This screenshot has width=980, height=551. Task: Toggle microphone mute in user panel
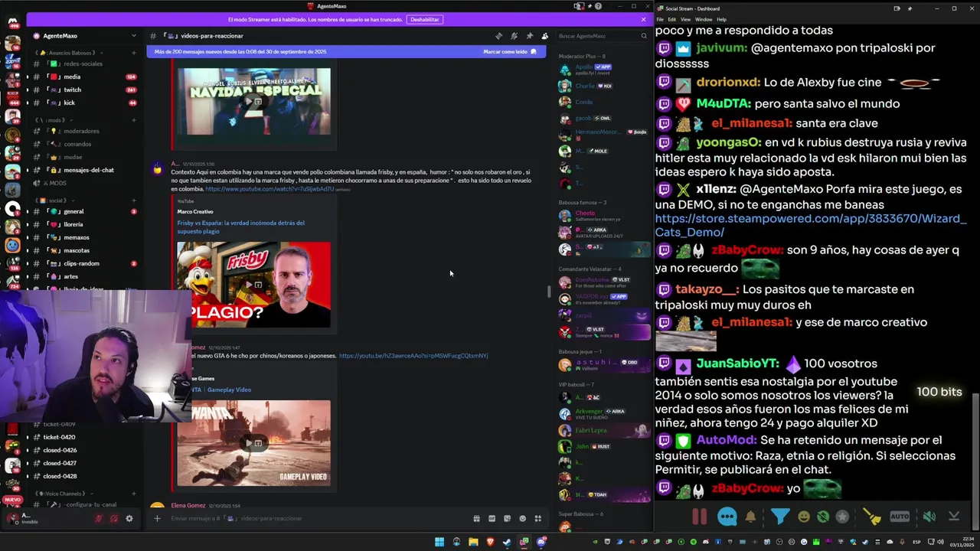point(98,518)
